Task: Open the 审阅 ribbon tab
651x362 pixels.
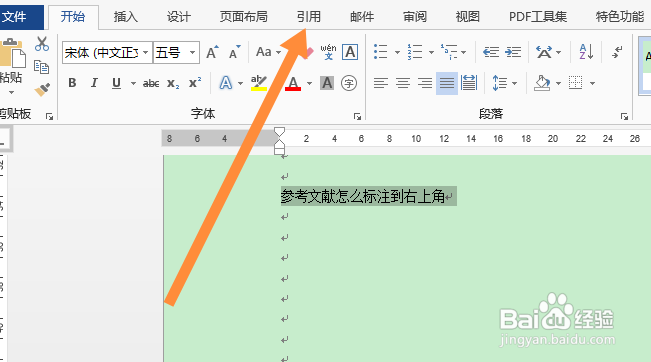Action: (415, 17)
